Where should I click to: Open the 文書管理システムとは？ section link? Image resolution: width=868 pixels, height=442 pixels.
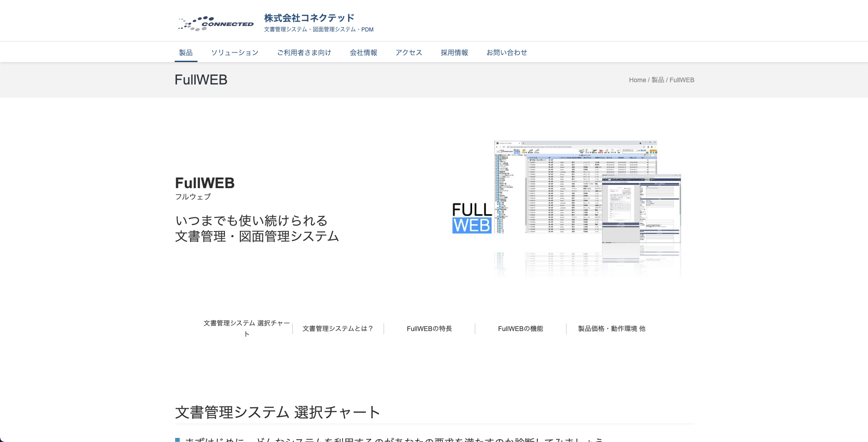(338, 329)
